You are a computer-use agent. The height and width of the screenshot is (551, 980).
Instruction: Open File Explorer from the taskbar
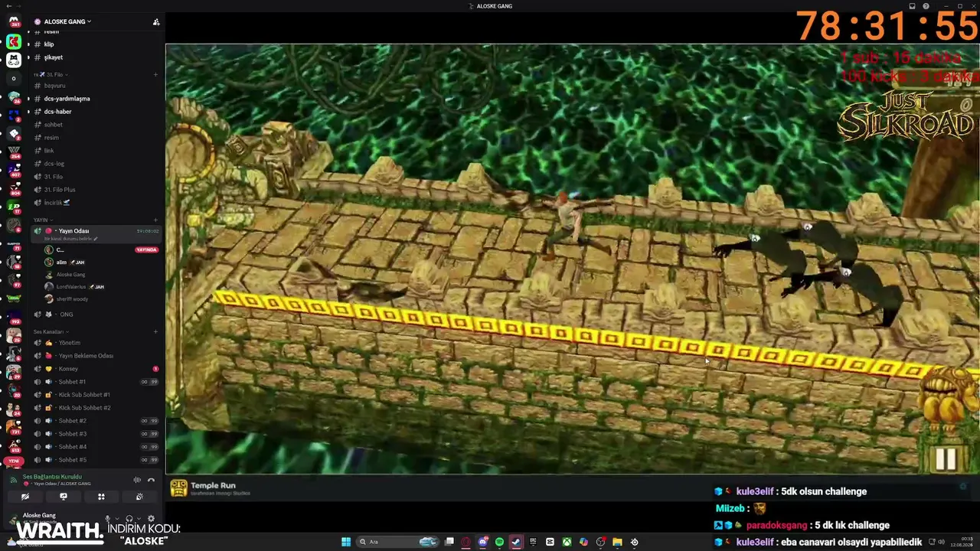(617, 542)
